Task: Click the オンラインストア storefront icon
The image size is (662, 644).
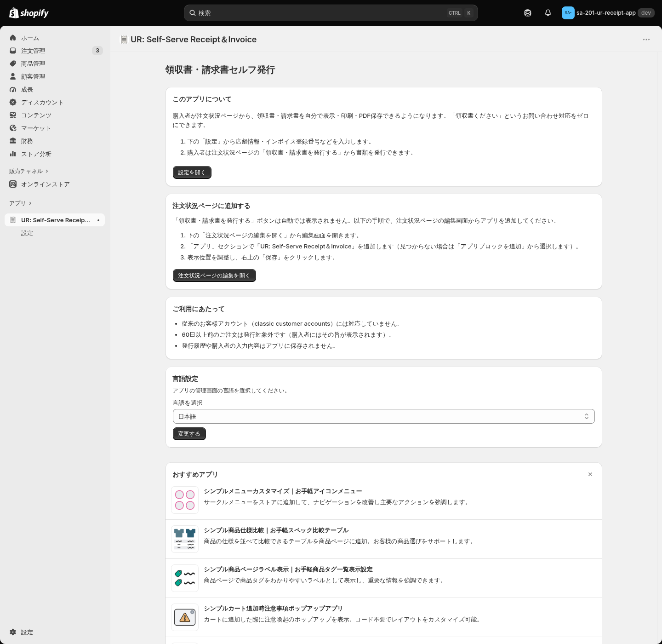Action: (13, 184)
